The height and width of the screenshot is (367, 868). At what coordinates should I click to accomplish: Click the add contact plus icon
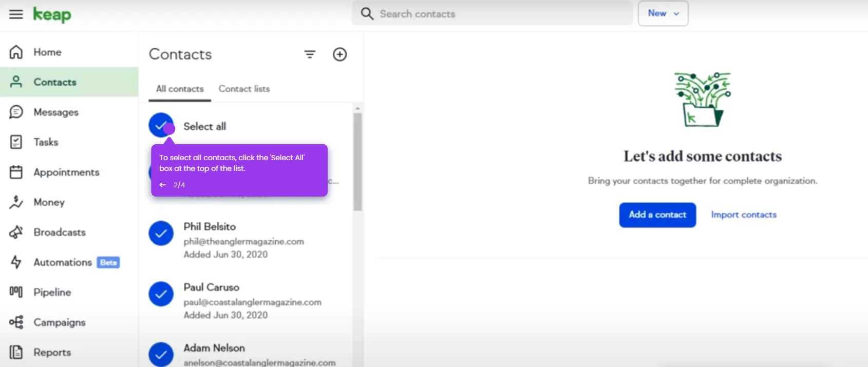pyautogui.click(x=340, y=54)
